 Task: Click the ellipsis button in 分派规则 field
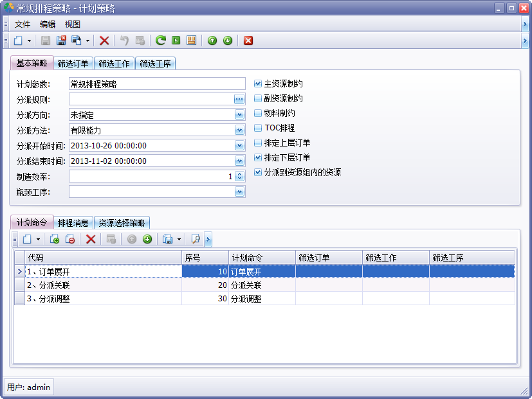point(239,100)
